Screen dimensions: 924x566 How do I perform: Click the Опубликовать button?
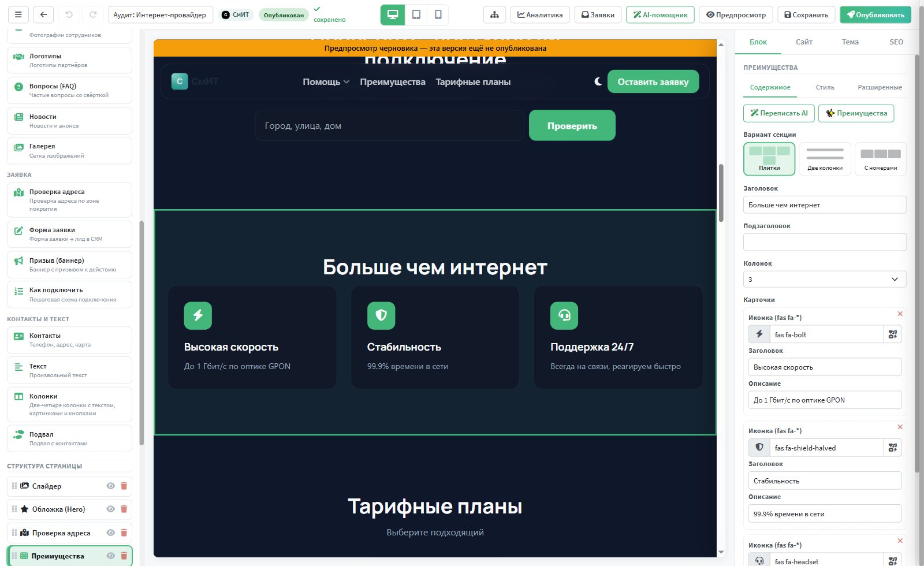[875, 15]
